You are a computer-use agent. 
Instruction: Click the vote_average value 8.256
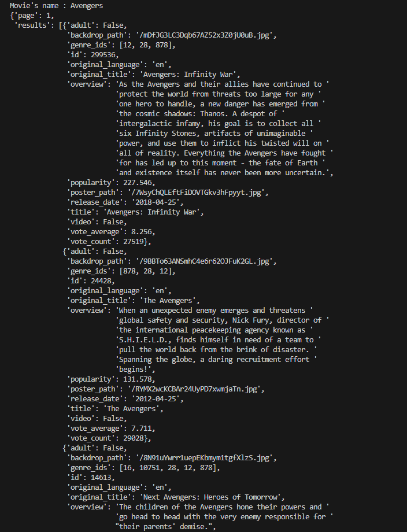pyautogui.click(x=139, y=232)
